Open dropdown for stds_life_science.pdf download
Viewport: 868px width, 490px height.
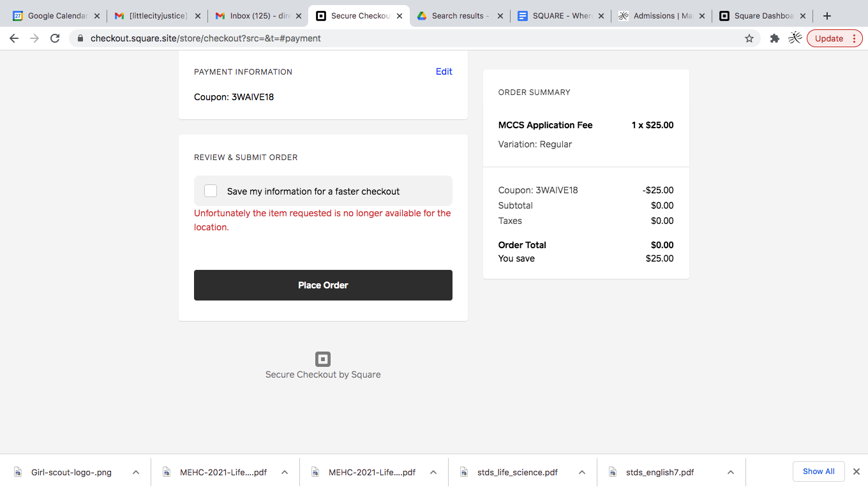click(x=582, y=472)
